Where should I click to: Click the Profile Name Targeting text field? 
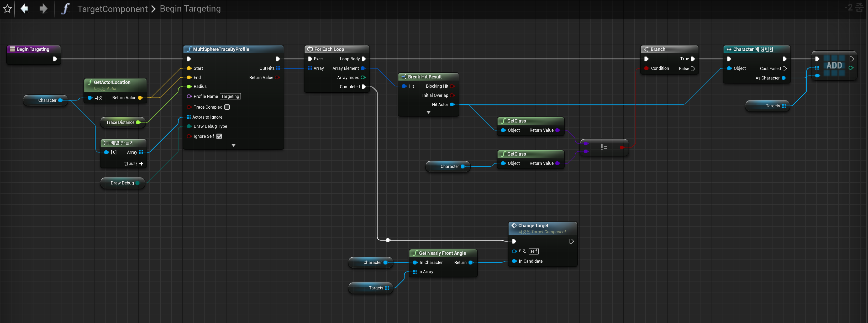pos(230,96)
